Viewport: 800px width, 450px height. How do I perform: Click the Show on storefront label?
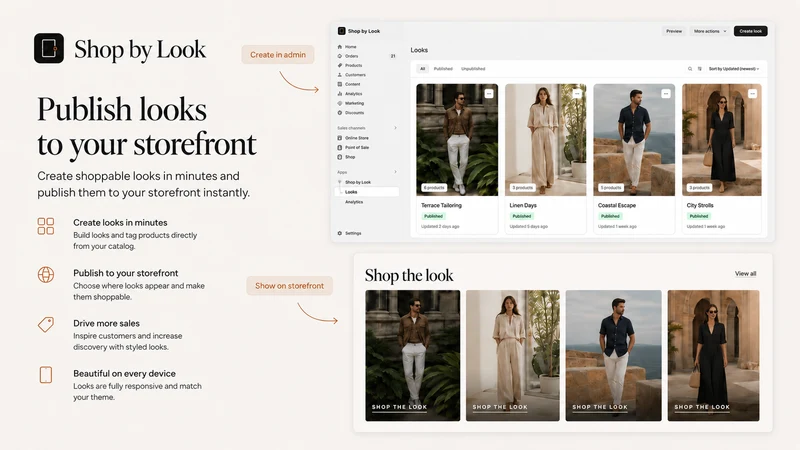coord(289,286)
